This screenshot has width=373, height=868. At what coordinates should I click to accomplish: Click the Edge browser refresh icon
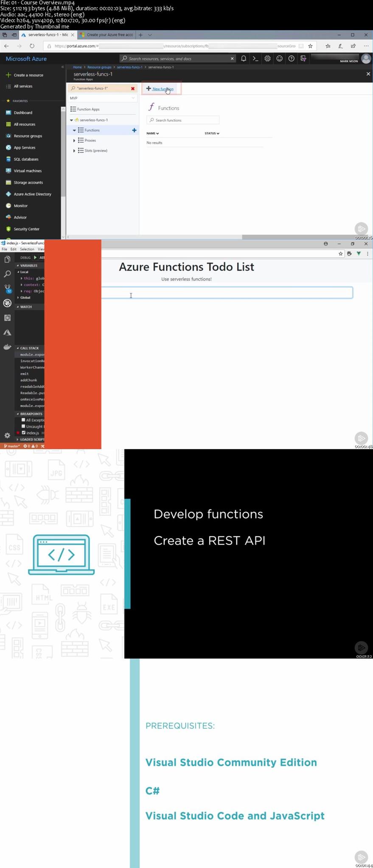coord(32,46)
